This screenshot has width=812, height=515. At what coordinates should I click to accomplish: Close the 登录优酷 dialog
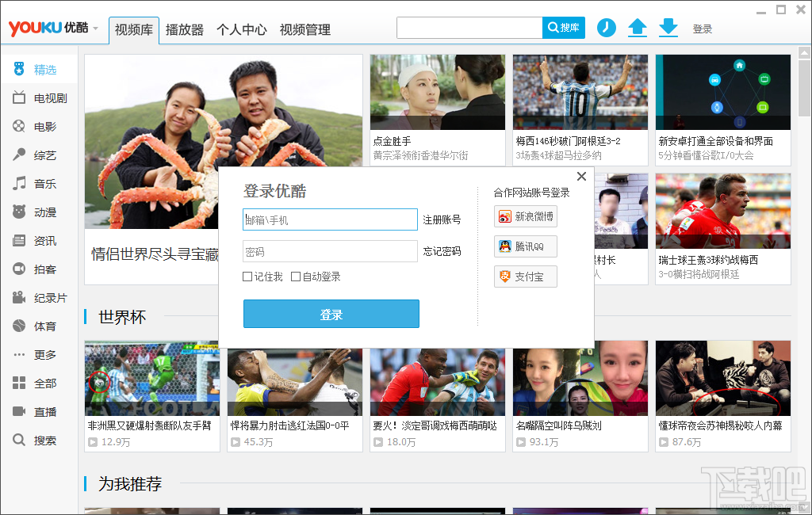(581, 177)
